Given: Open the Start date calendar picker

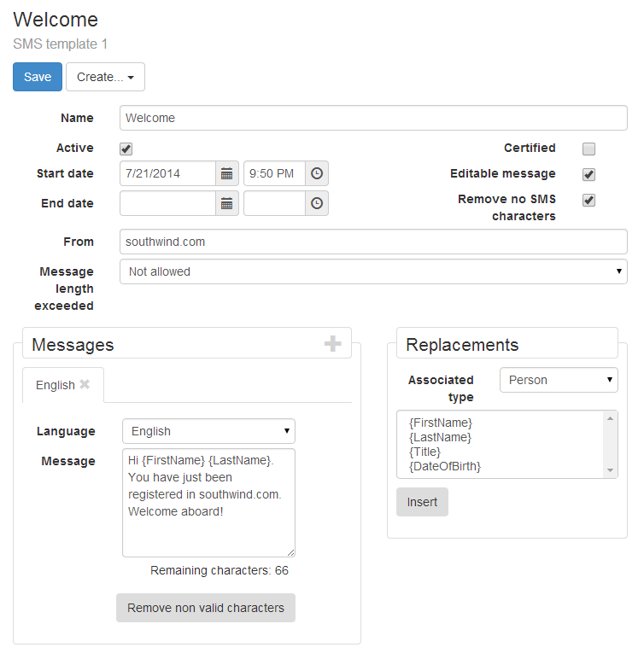Looking at the screenshot, I should (x=226, y=173).
